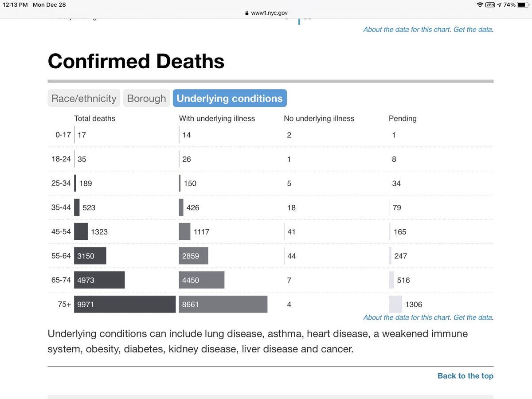
Task: Tap the VPN status indicator
Action: tap(490, 5)
